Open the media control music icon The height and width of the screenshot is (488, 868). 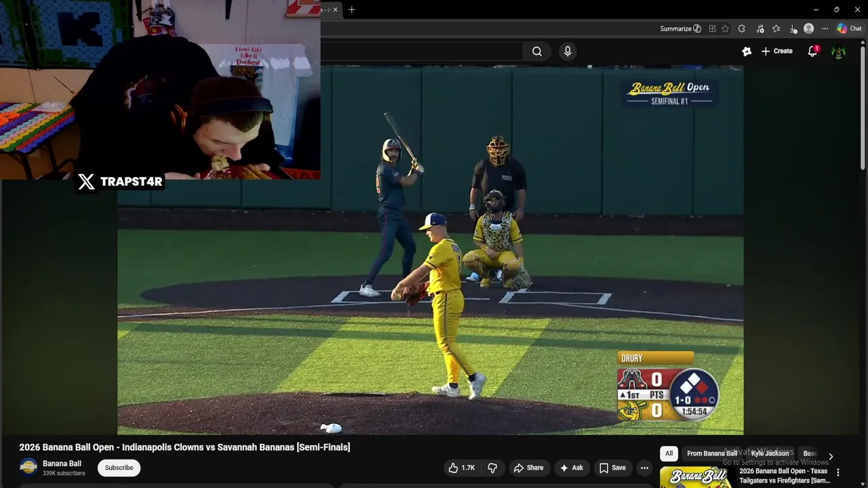(x=760, y=28)
